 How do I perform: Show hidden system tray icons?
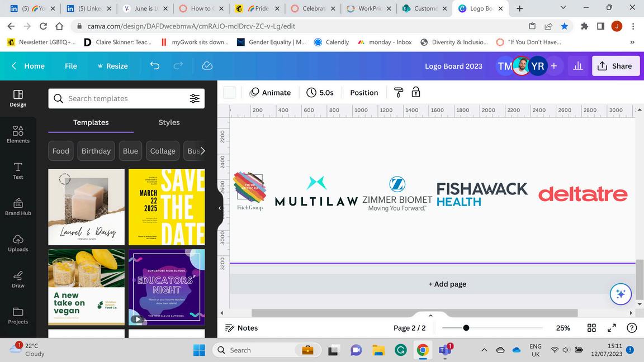tap(484, 350)
